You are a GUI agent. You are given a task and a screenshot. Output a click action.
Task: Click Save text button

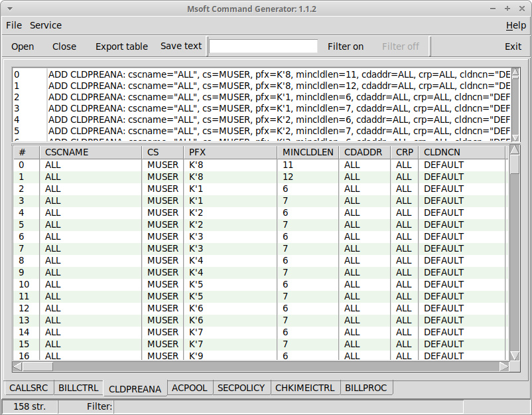pos(181,46)
